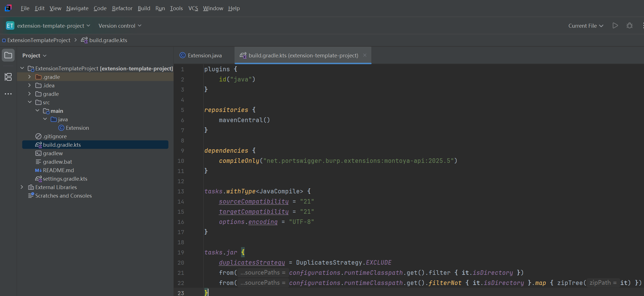The height and width of the screenshot is (296, 644).
Task: Expand External Libraries node
Action: coord(22,187)
